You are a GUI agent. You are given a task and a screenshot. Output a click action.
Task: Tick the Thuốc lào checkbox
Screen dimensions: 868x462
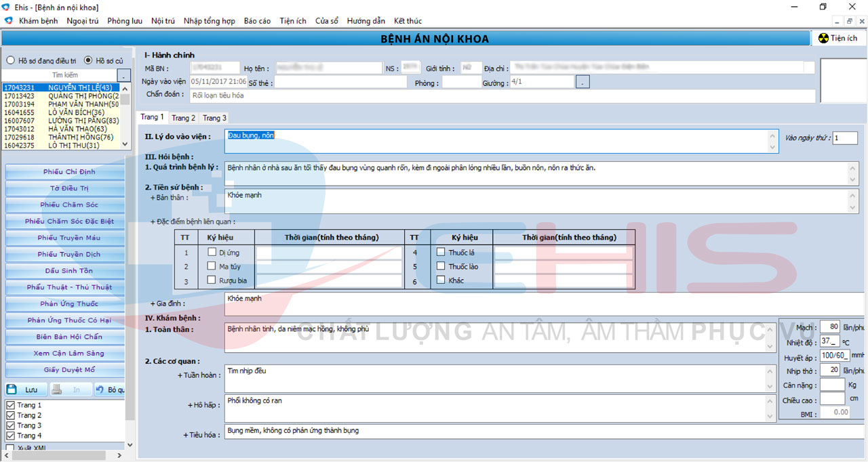(x=441, y=266)
